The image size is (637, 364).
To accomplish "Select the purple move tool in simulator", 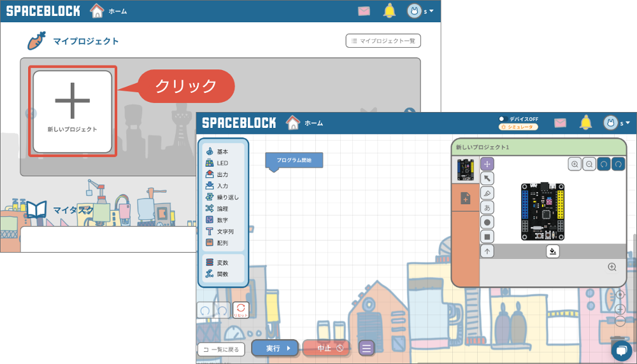I will (487, 164).
